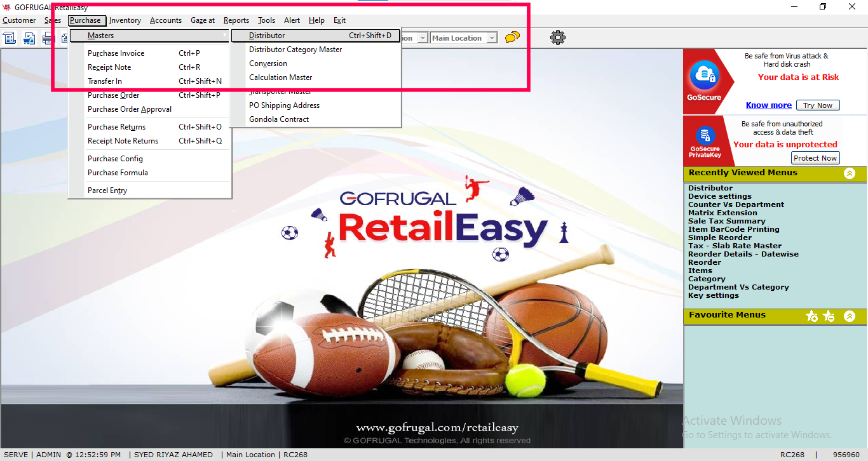Open the Purchase menu

[x=86, y=20]
